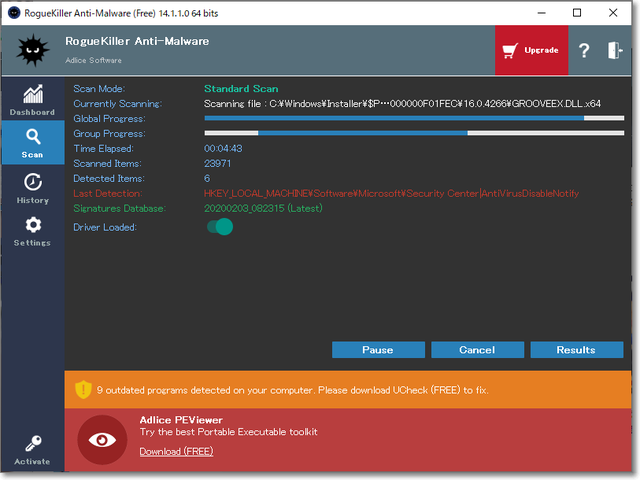Follow the Download (FREE) link
The image size is (640, 480).
point(176,451)
